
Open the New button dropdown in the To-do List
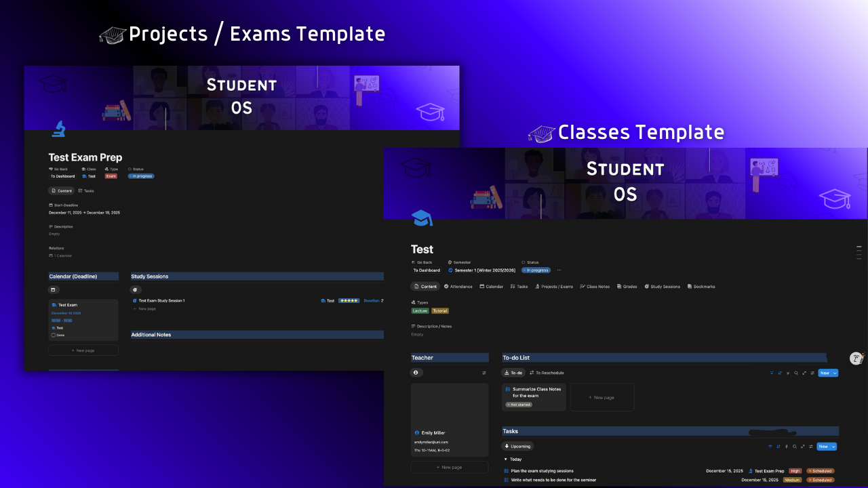point(836,373)
